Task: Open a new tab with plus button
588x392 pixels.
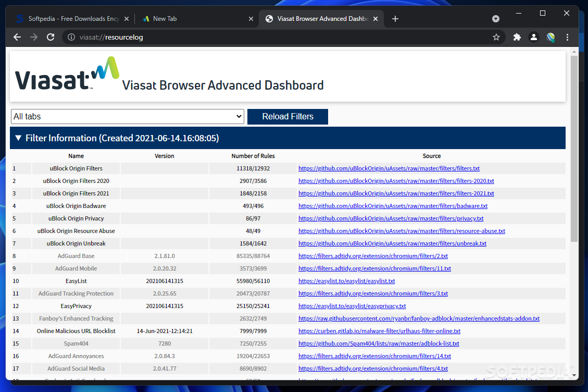Action: pos(395,19)
